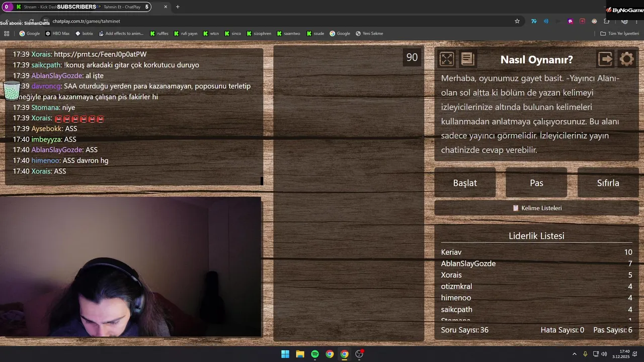Open the apps grid icon in bookmarks bar
Screen dimensions: 644x362
pos(7,34)
